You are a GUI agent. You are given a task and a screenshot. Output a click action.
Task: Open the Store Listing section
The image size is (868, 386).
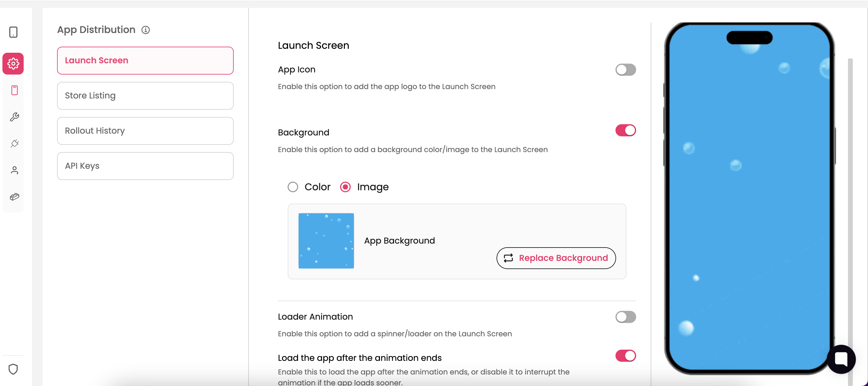coord(145,95)
